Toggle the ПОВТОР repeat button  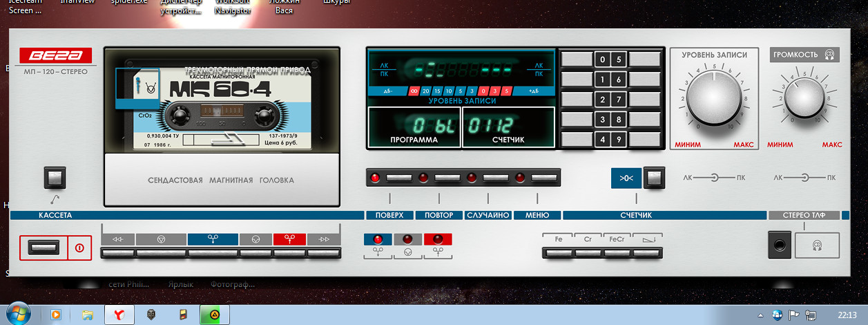pos(447,178)
